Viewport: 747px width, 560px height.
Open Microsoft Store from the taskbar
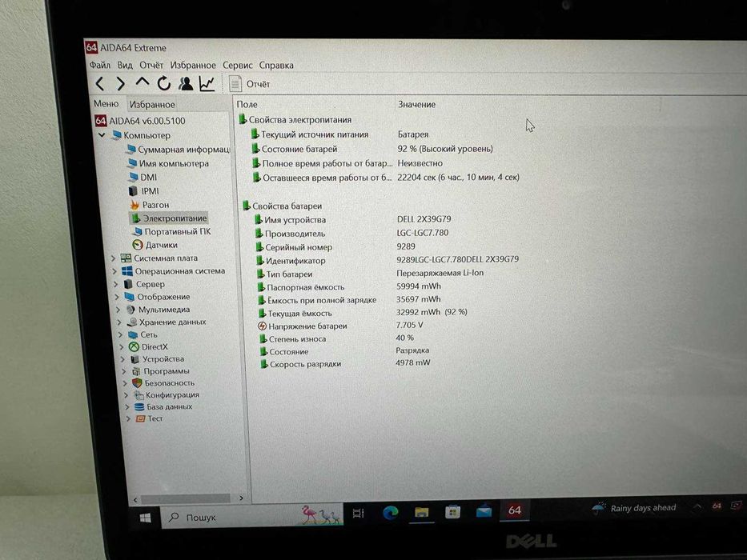pos(452,512)
